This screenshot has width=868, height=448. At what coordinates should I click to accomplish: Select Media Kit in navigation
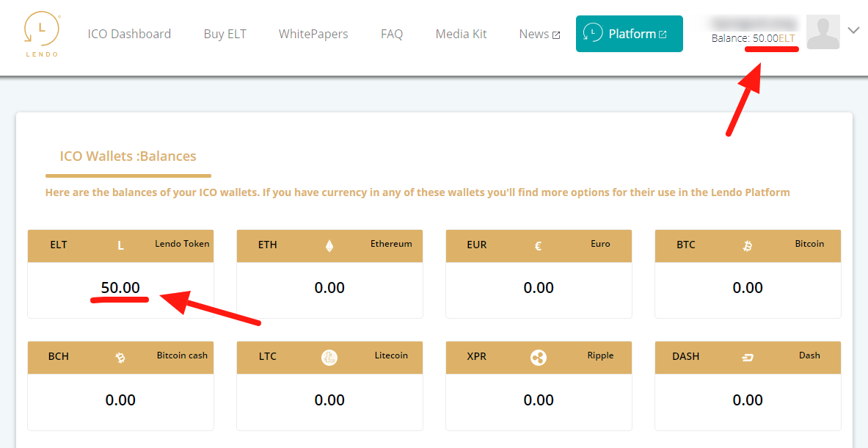point(461,35)
